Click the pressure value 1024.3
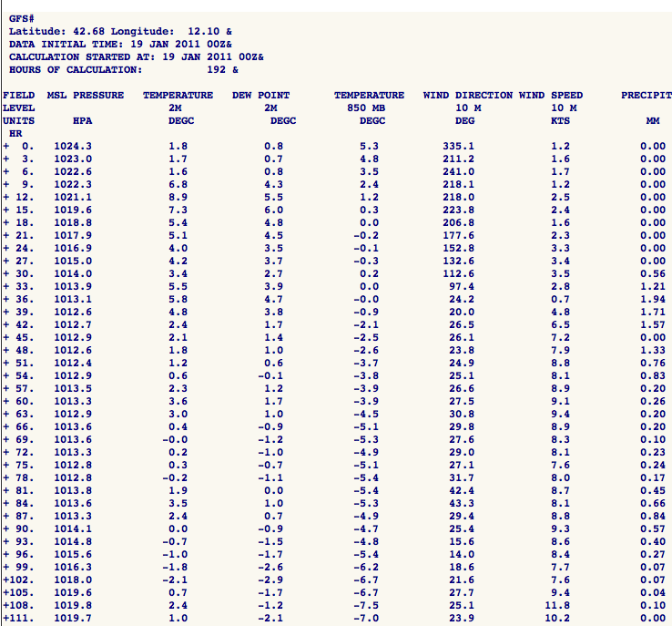Viewport: 672px width, 626px height. (x=72, y=146)
